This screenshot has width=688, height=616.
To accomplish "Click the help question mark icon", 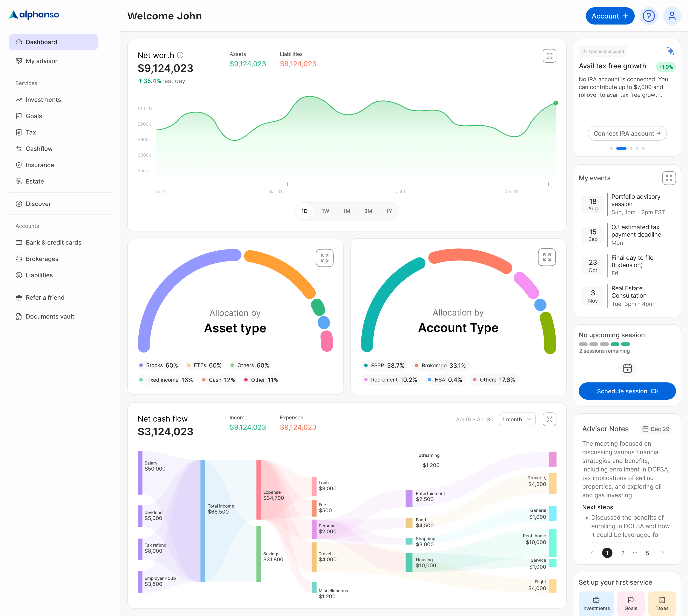I will pyautogui.click(x=648, y=16).
